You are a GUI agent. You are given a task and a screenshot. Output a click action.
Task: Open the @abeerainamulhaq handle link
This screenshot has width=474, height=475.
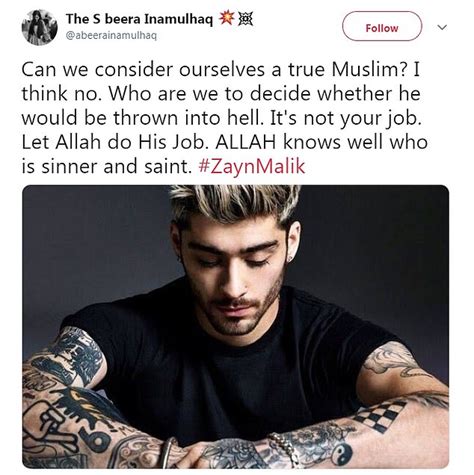coord(111,35)
